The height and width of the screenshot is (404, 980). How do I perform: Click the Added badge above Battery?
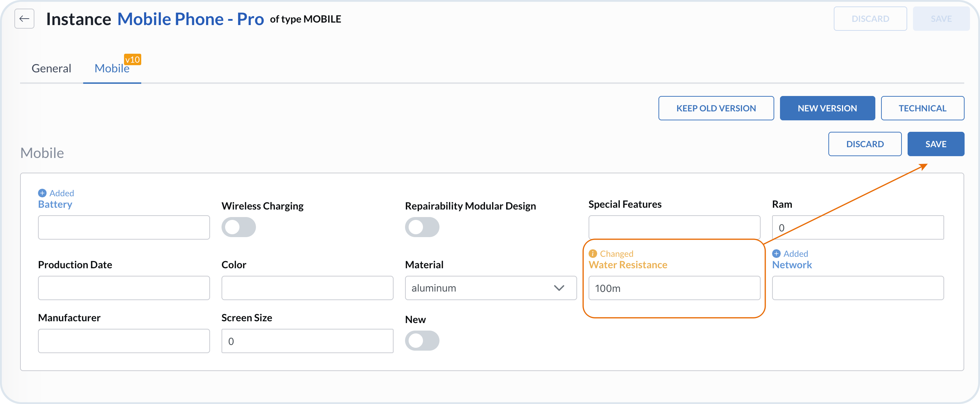click(56, 193)
